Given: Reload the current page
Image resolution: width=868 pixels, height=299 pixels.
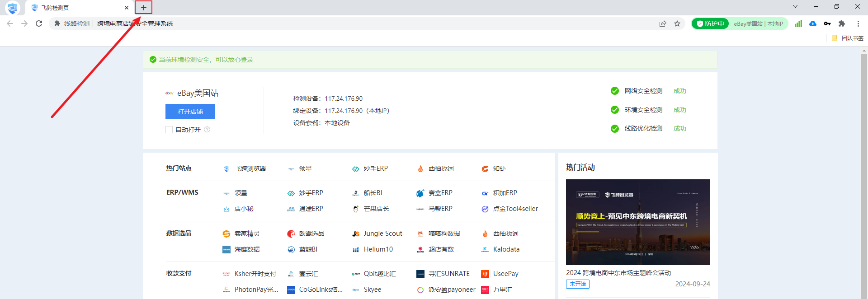Looking at the screenshot, I should (39, 23).
